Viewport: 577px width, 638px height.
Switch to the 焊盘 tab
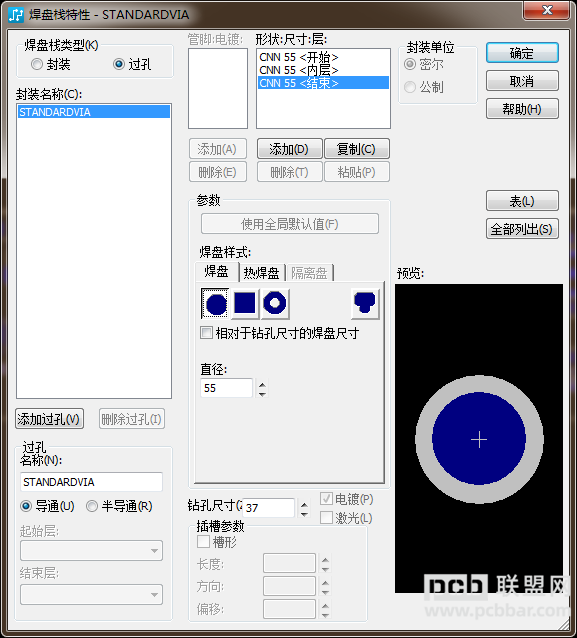216,272
